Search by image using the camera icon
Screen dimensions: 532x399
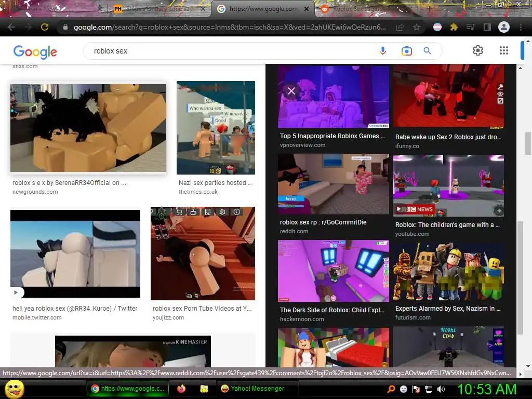pyautogui.click(x=406, y=51)
